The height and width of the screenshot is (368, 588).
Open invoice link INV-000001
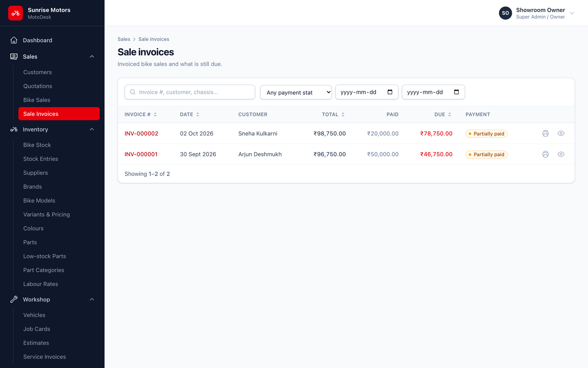point(141,154)
